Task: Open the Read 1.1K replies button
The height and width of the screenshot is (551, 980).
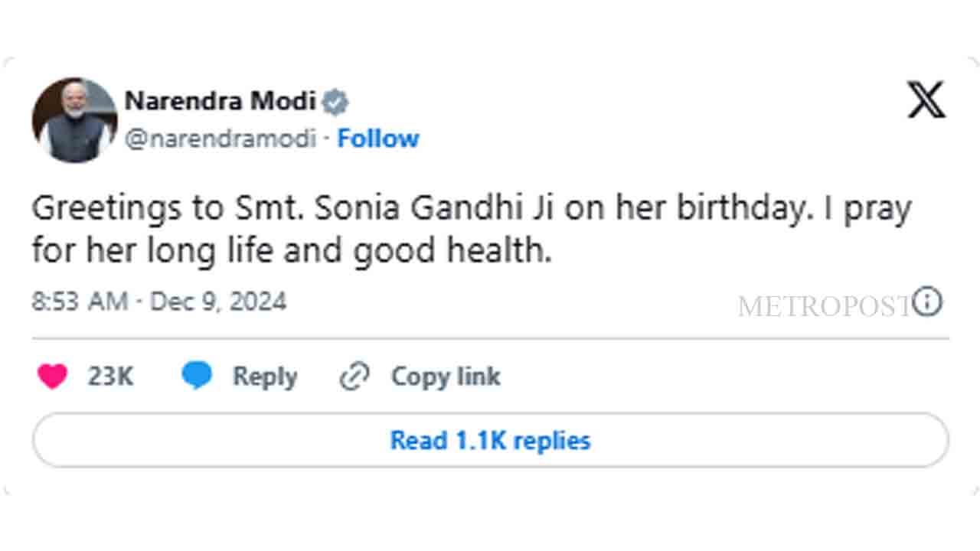Action: tap(490, 440)
